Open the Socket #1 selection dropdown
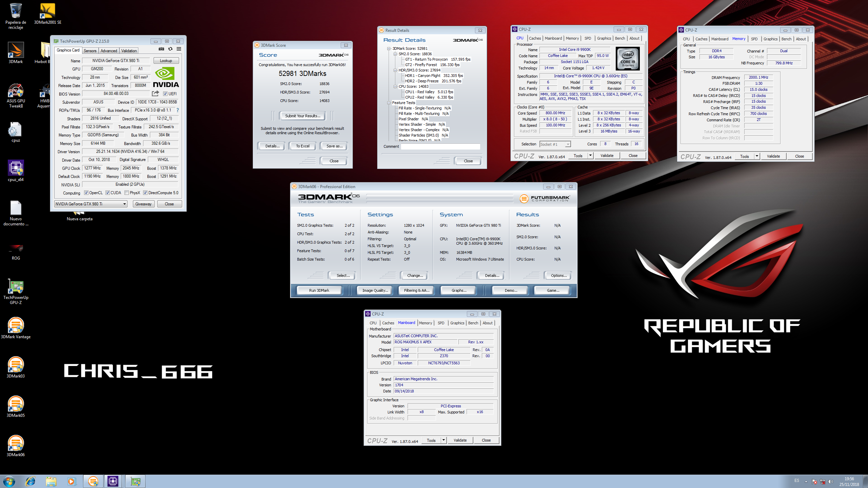 [x=555, y=144]
